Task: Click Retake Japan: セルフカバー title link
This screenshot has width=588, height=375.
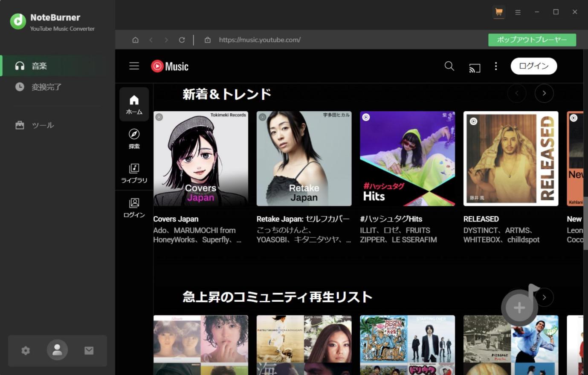Action: click(x=303, y=219)
